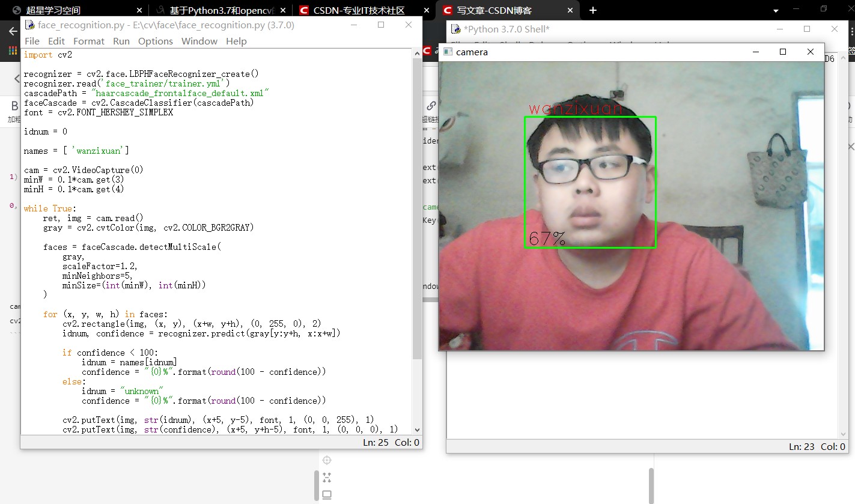
Task: Click 'if confidence < 100:' line
Action: (110, 353)
